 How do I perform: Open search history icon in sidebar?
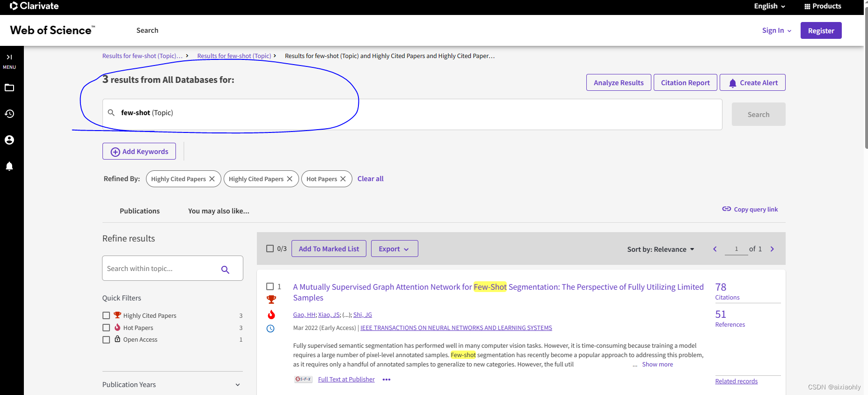(9, 114)
